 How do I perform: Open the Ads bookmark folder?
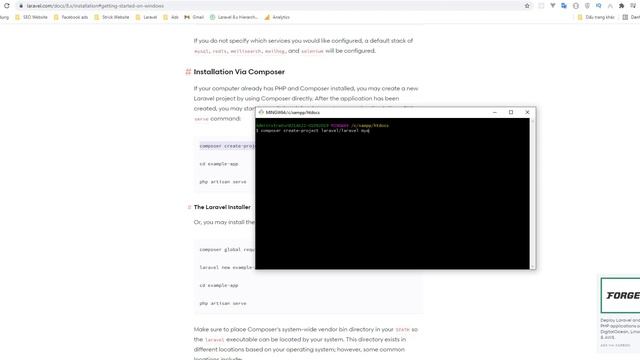(x=171, y=17)
